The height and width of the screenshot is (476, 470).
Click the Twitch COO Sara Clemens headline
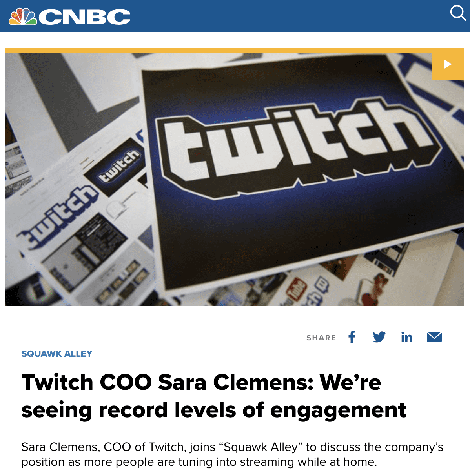pyautogui.click(x=214, y=396)
